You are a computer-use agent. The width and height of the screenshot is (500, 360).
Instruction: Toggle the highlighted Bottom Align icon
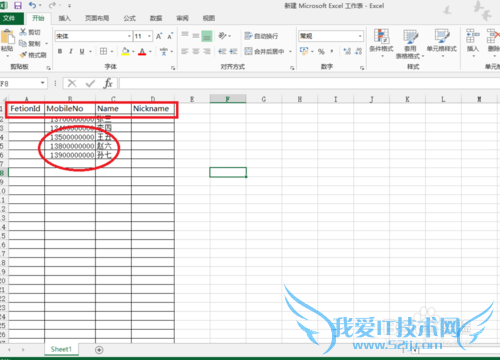(x=207, y=36)
